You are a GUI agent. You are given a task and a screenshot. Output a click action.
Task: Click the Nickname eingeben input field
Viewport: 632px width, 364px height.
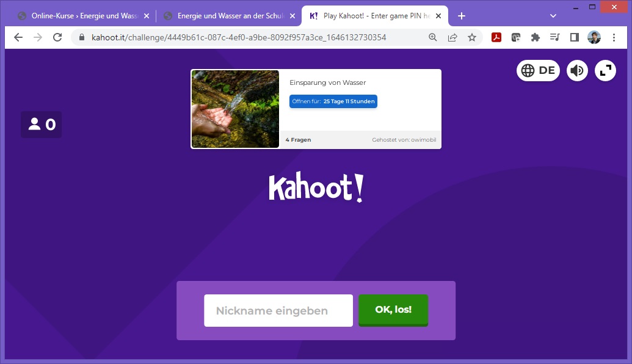click(278, 310)
